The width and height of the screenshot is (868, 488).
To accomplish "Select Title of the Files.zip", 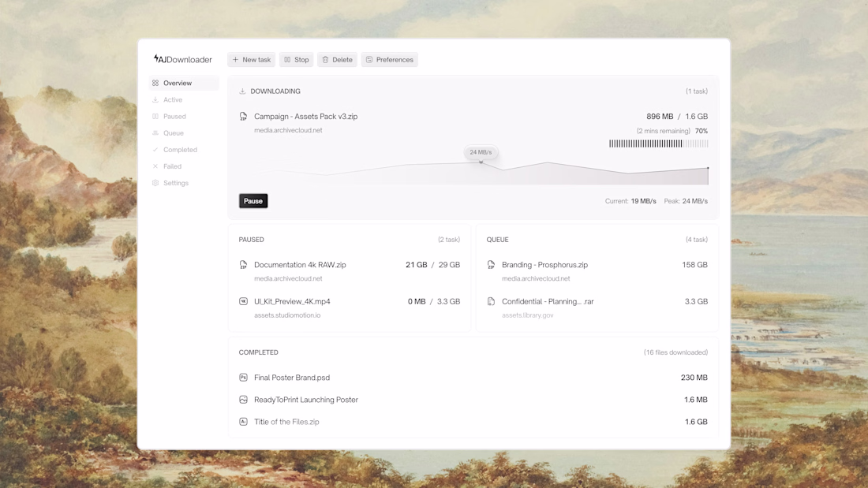I will 473,422.
